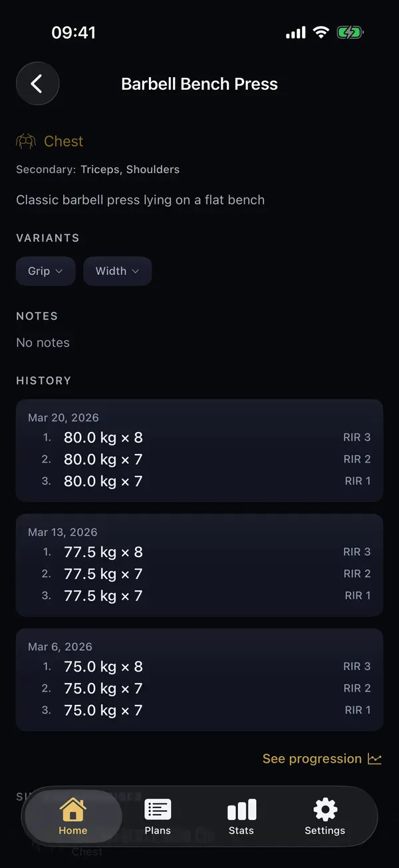The height and width of the screenshot is (868, 399).
Task: Tap the Stats bar chart icon
Action: coord(241,809)
